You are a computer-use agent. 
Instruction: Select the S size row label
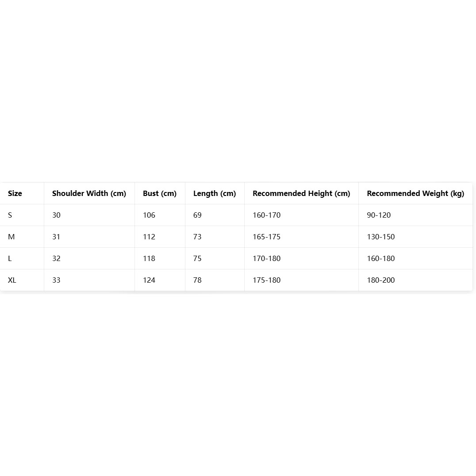[10, 215]
